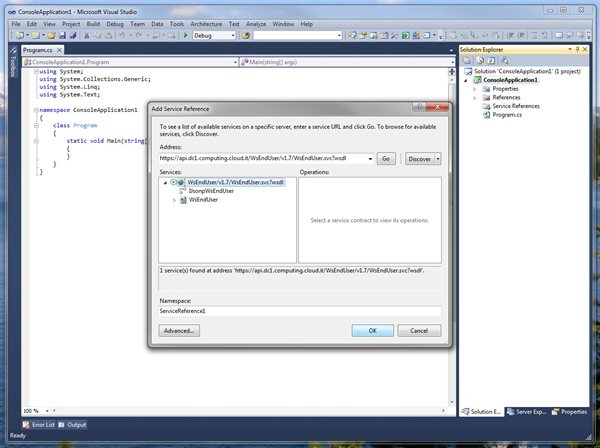
Task: Switch to the Properties bottom tab
Action: tap(569, 412)
